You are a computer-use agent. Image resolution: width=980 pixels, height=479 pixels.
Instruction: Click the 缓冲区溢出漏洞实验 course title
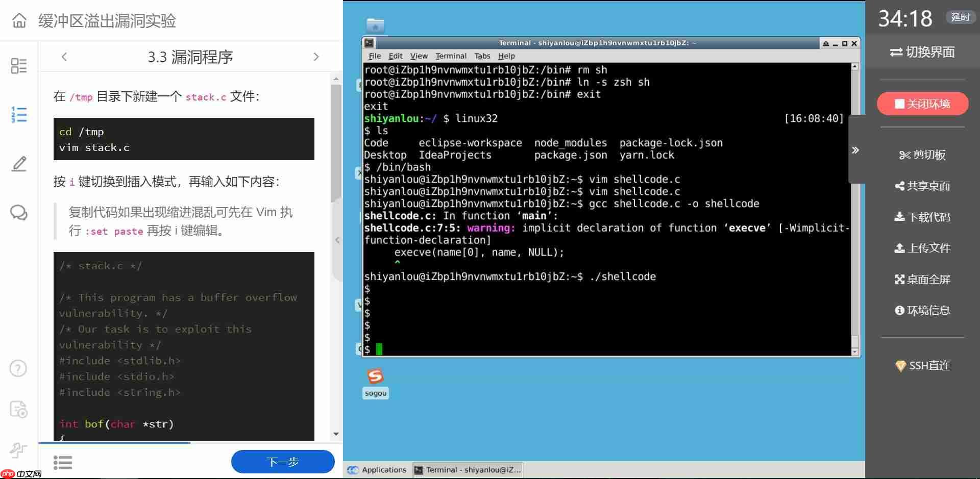point(107,21)
